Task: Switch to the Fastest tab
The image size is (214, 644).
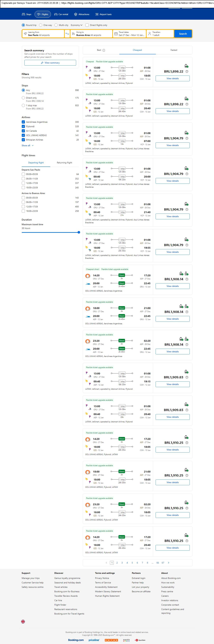Action: [x=174, y=50]
